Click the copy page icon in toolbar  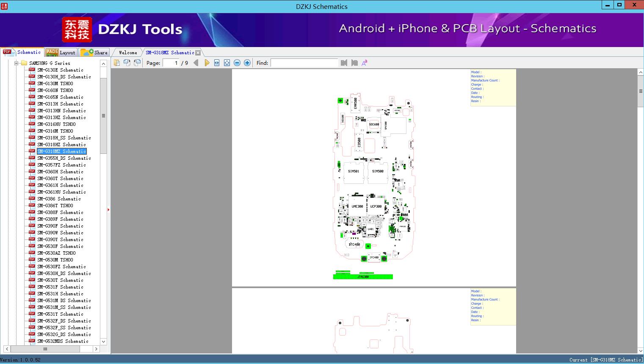(116, 63)
